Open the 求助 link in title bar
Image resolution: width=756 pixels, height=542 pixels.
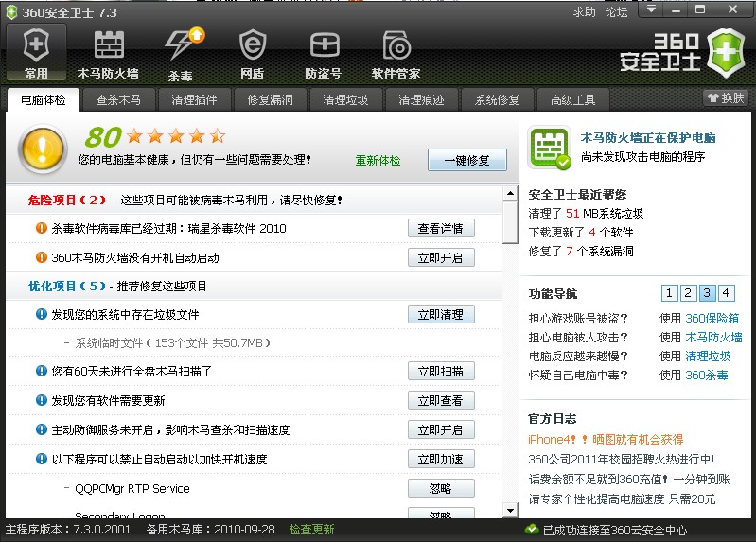(585, 12)
